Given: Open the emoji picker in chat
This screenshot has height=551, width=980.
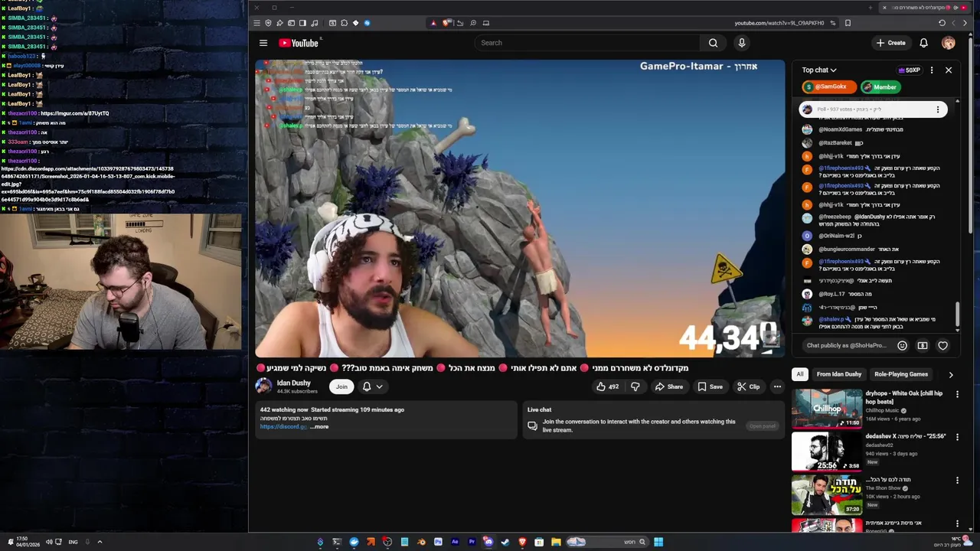Looking at the screenshot, I should coord(902,346).
